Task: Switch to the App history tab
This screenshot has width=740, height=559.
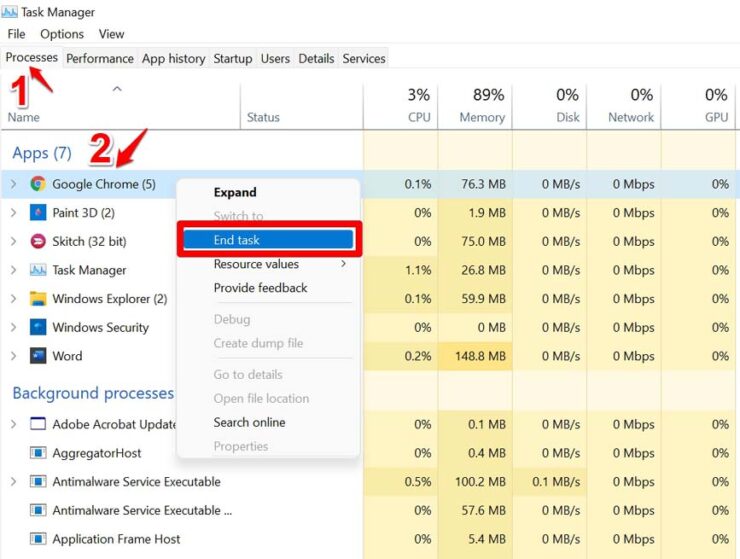Action: pyautogui.click(x=174, y=59)
